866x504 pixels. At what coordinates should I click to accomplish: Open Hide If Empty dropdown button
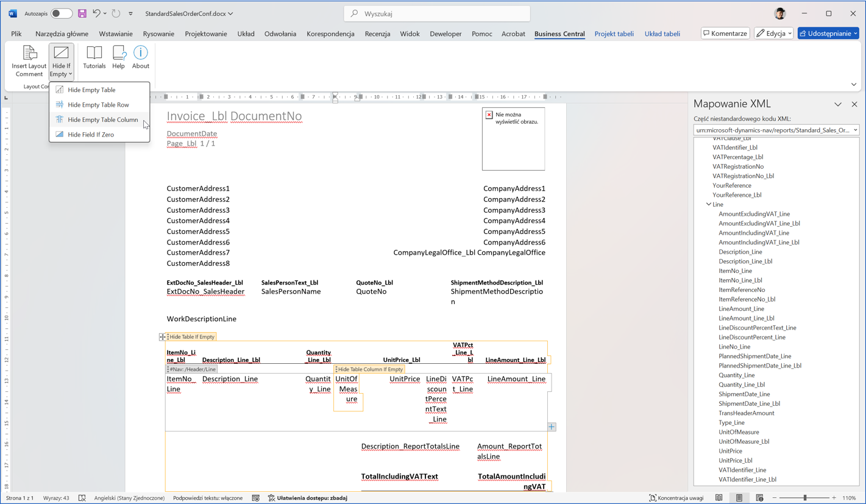[61, 62]
